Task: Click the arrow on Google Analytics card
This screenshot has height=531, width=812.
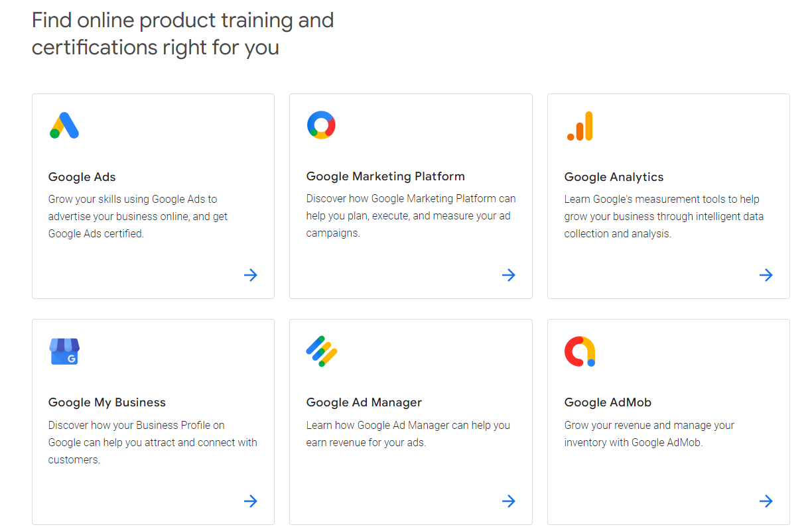Action: tap(766, 275)
